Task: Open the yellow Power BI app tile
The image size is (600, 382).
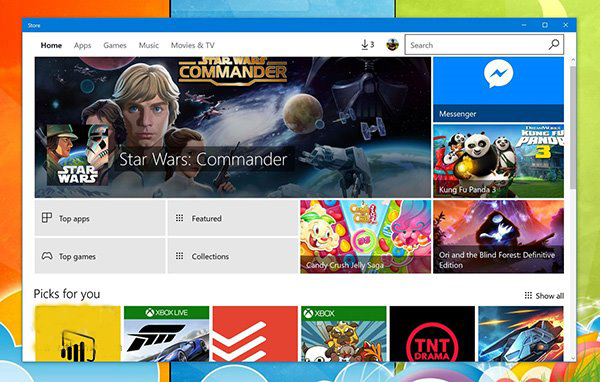Action: (78, 333)
